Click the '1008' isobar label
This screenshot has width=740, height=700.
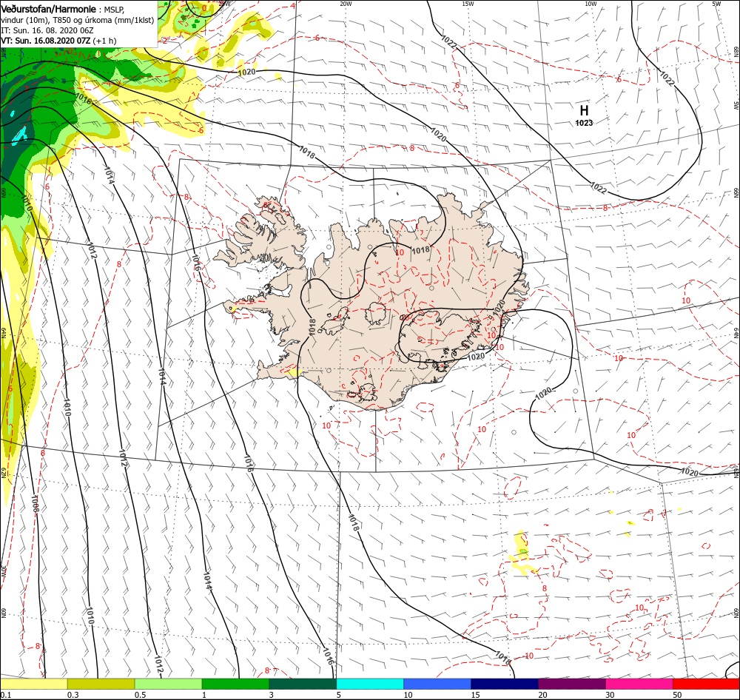click(x=35, y=504)
